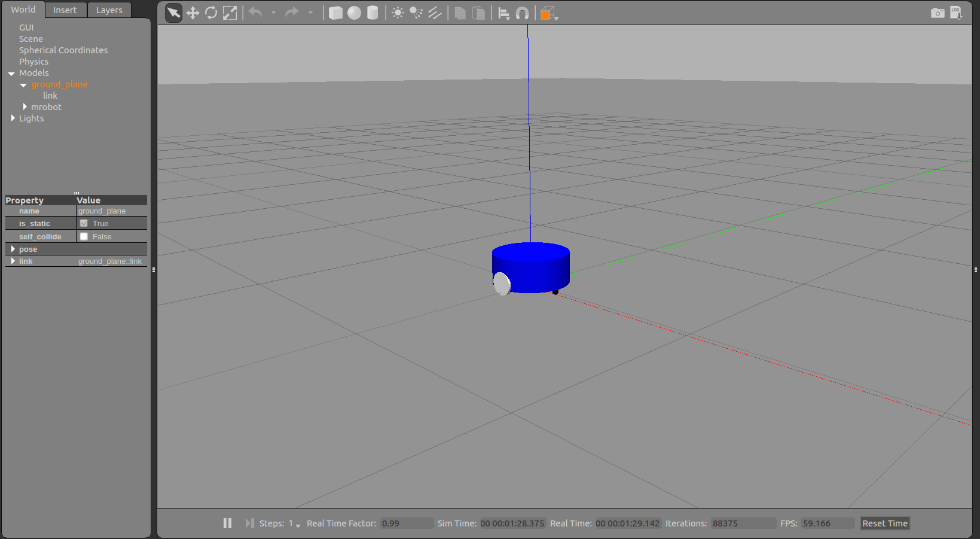Select the arrow selection mode tool
Viewport: 980px width, 539px height.
coord(173,13)
